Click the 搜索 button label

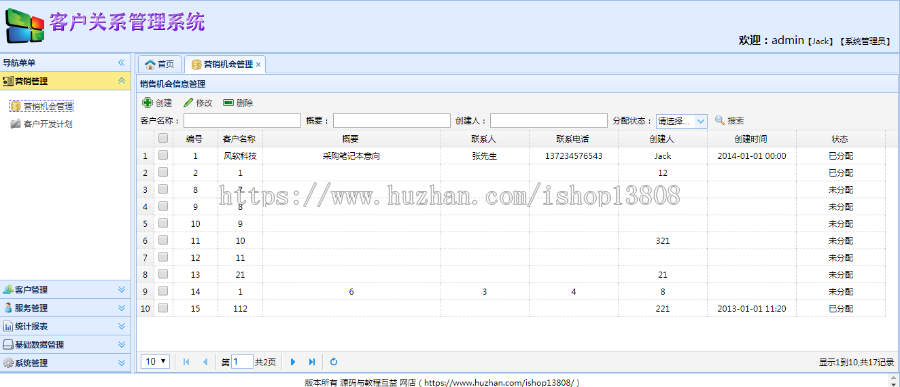tap(736, 121)
